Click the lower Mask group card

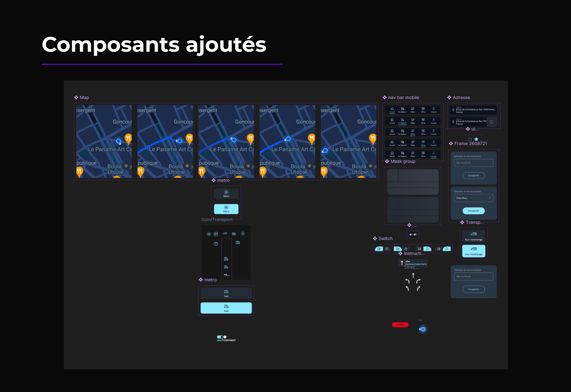pos(413,210)
